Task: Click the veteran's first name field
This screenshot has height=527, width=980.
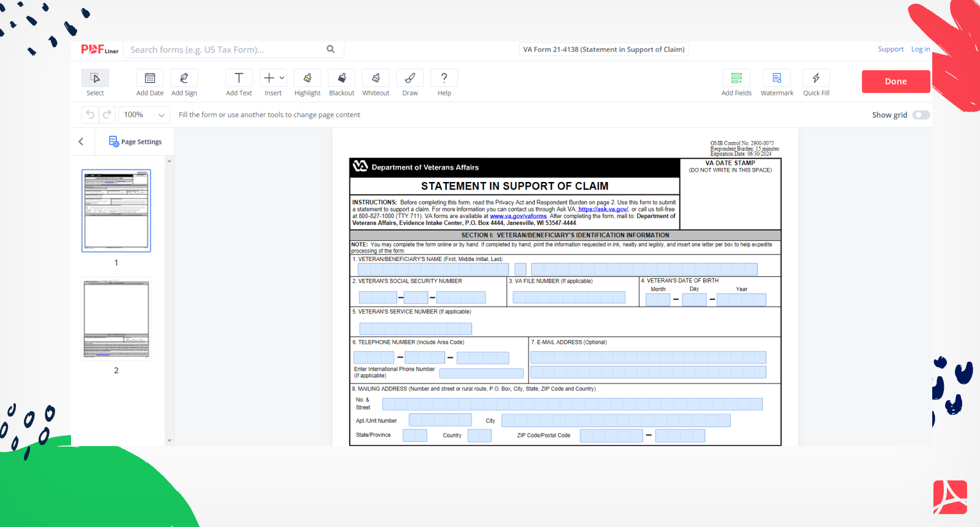Action: click(433, 269)
